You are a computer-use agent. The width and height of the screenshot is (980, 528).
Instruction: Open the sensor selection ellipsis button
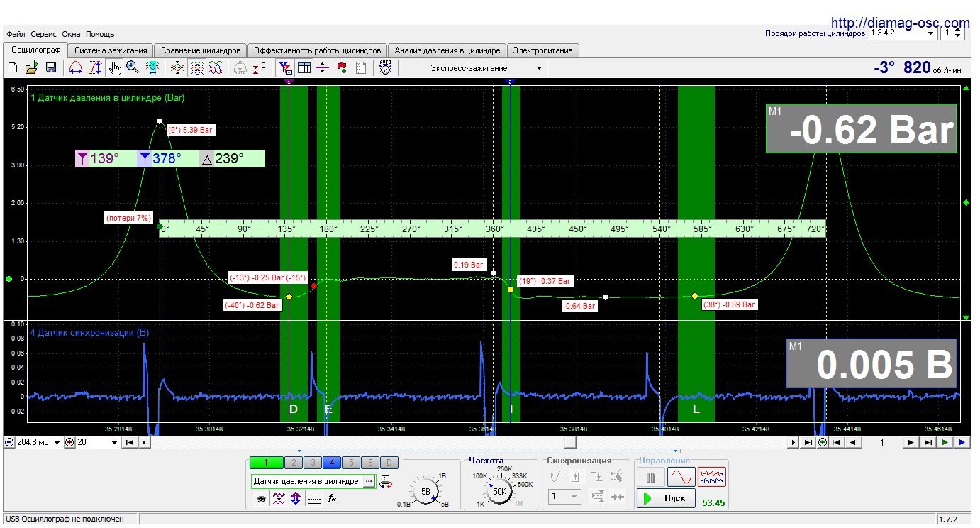pyautogui.click(x=369, y=481)
